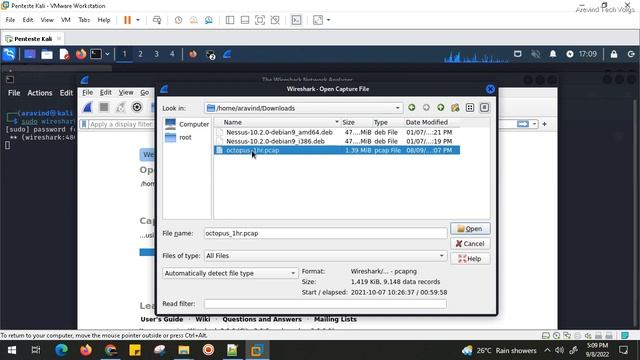
Task: Click Wireshark restart capture icon
Action: pos(120,107)
